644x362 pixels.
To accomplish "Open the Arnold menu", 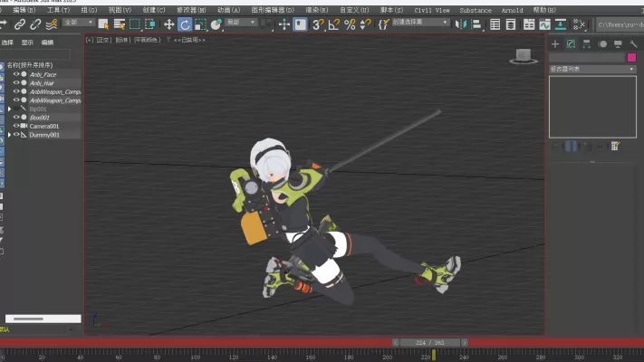I will click(x=512, y=10).
